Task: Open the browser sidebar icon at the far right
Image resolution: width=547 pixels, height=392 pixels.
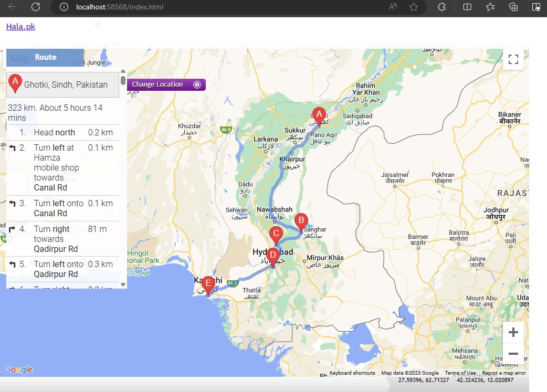Action: tap(536, 7)
